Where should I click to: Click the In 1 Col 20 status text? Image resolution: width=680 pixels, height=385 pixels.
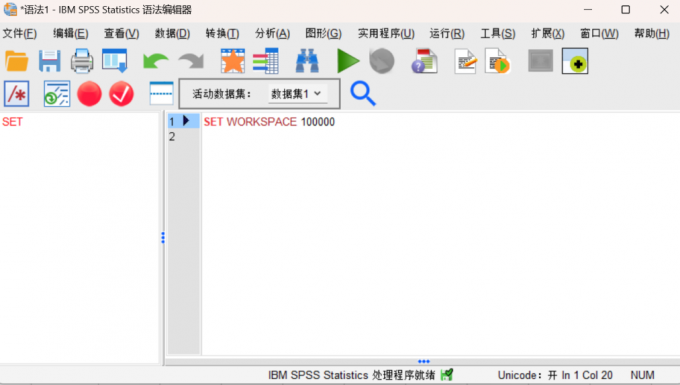click(587, 375)
